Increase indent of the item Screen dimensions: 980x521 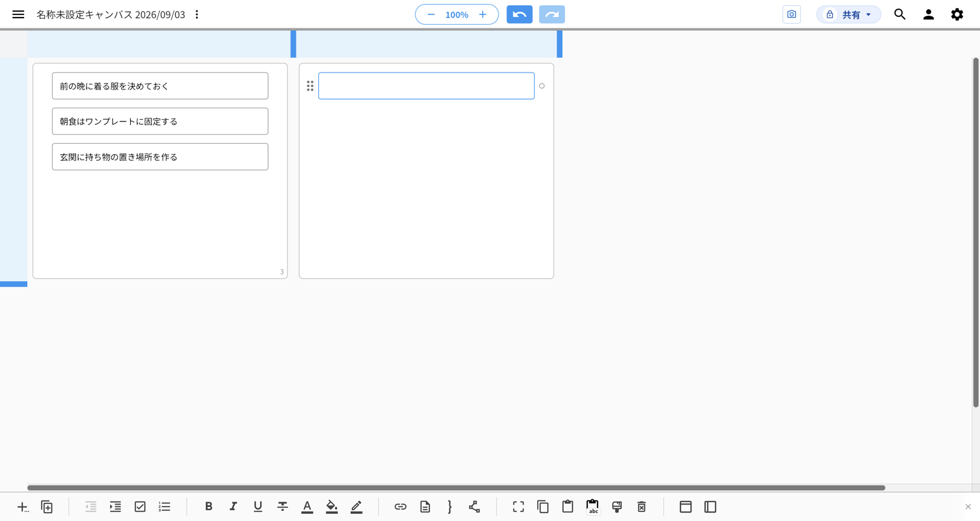[x=116, y=507]
